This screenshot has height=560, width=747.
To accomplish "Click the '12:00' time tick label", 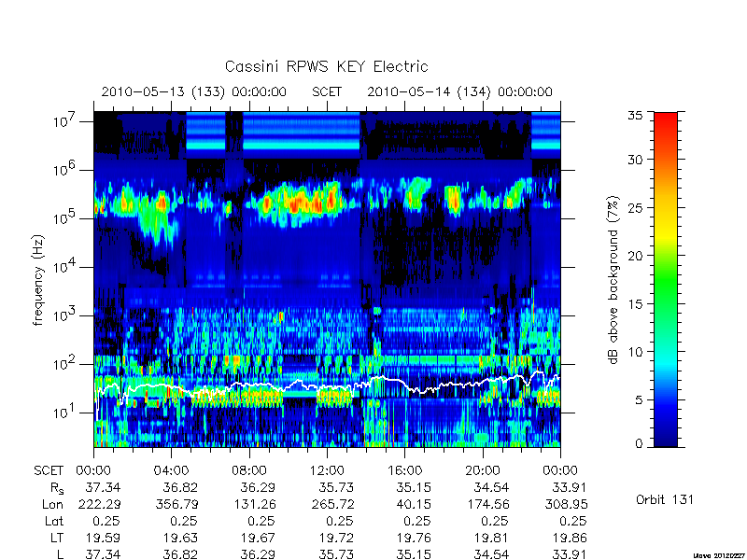I will (327, 471).
